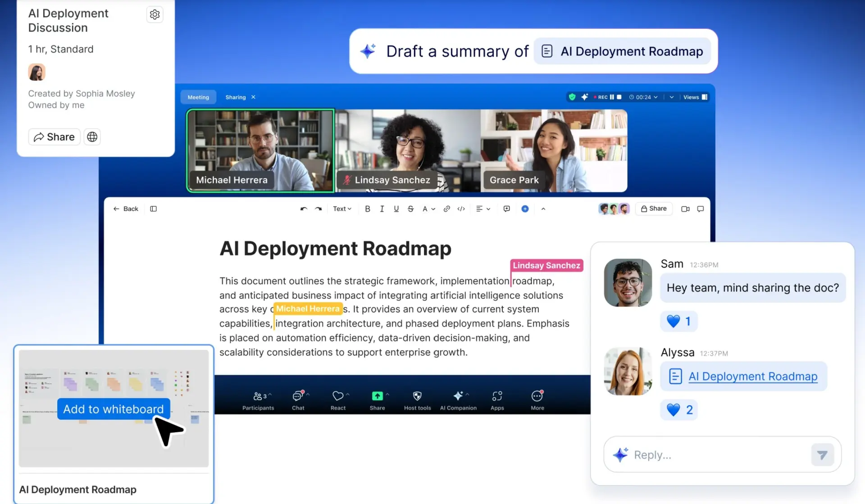Stop the recording

tap(619, 97)
